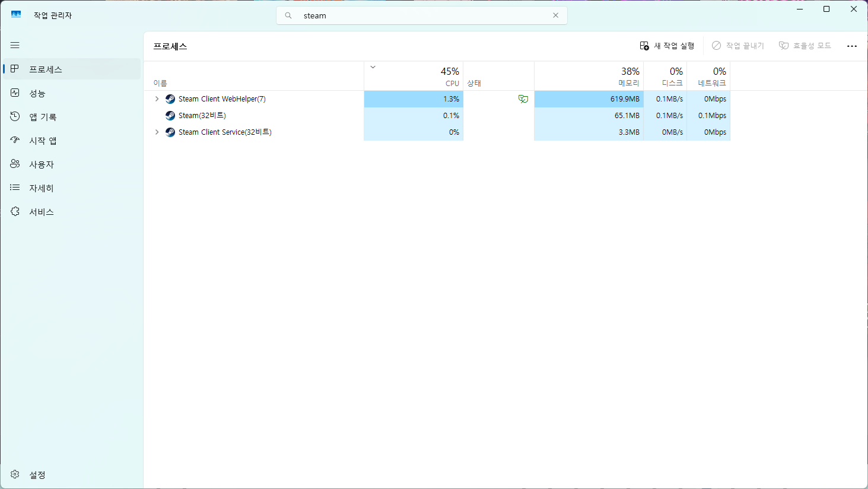Image resolution: width=868 pixels, height=489 pixels.
Task: Click the green efficiency leaf status icon
Action: click(x=523, y=99)
